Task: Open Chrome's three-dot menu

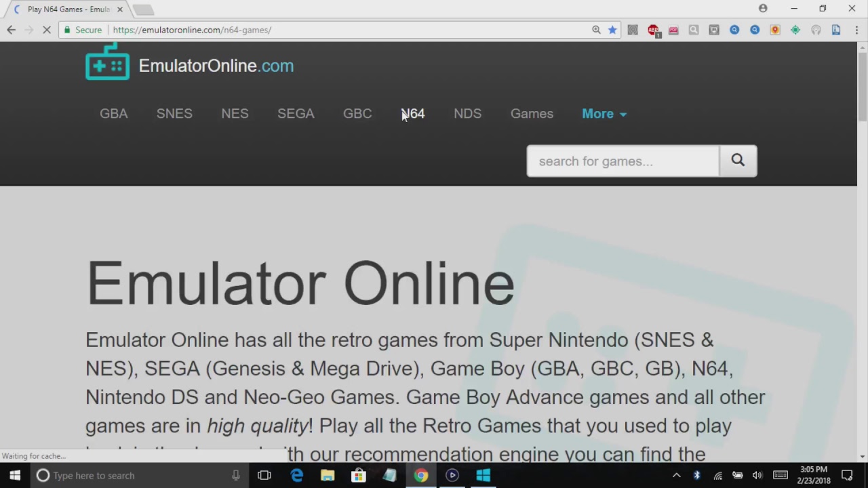Action: pyautogui.click(x=856, y=30)
